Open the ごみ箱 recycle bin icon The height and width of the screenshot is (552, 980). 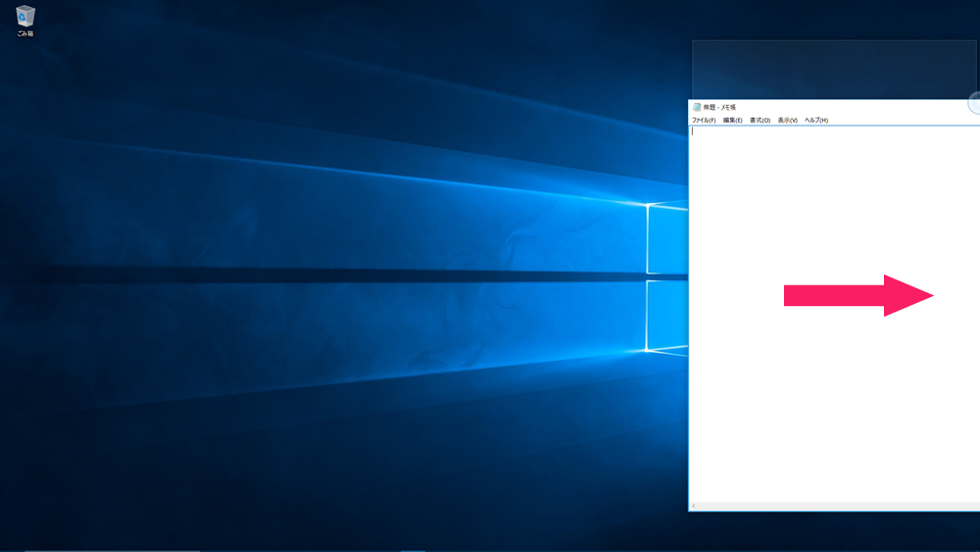[25, 21]
